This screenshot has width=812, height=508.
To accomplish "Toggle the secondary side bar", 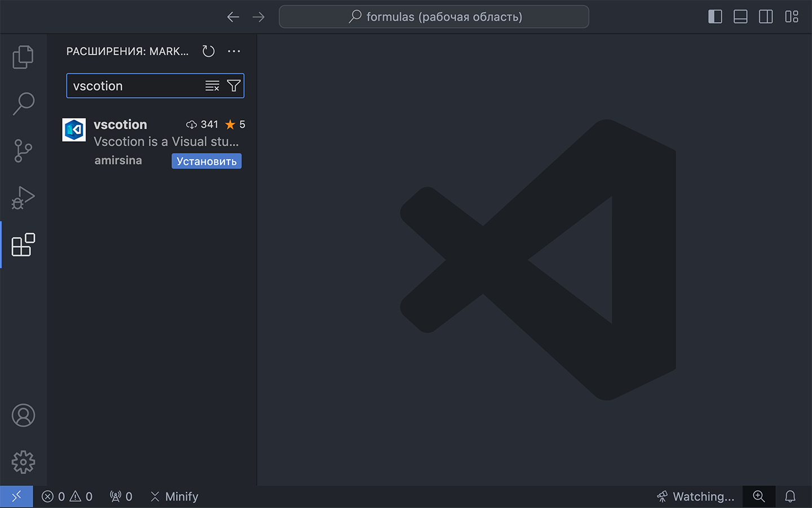I will (x=766, y=17).
